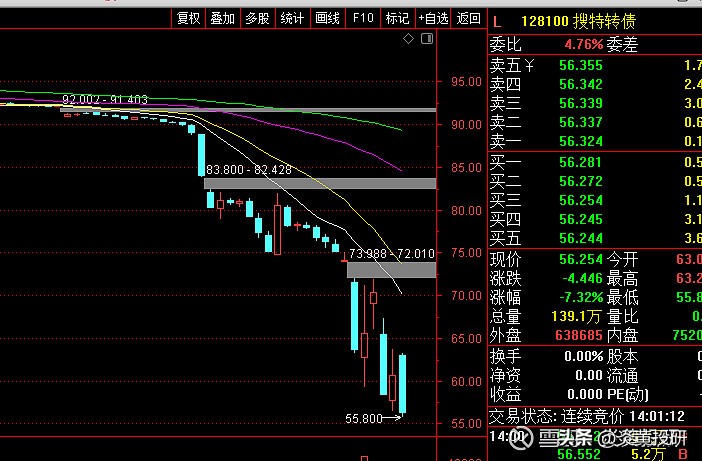Click 换手 value 0.00%
Screen dimensions: 702x461
pyautogui.click(x=584, y=356)
